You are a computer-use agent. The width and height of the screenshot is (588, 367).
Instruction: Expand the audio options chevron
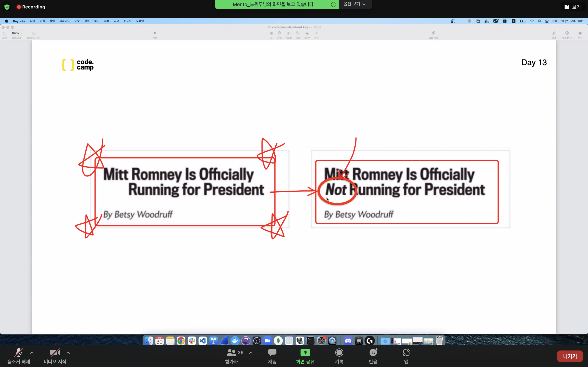coord(32,353)
